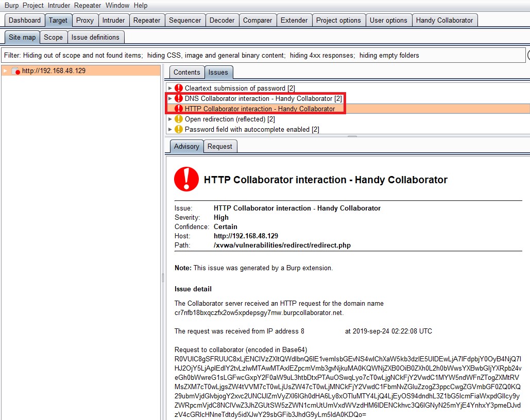
Task: Select http://192.168.48.129 in the site map tree
Action: pos(81,71)
